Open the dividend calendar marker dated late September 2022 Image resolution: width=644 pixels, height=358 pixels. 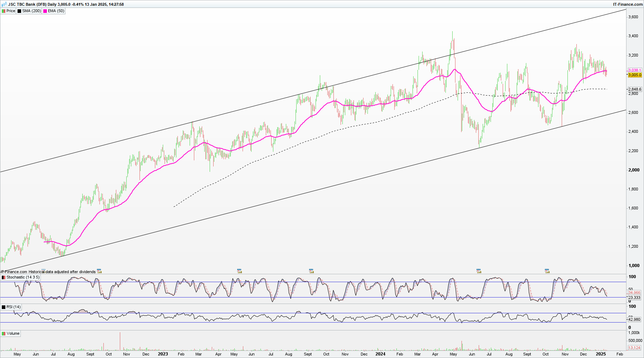click(x=99, y=271)
